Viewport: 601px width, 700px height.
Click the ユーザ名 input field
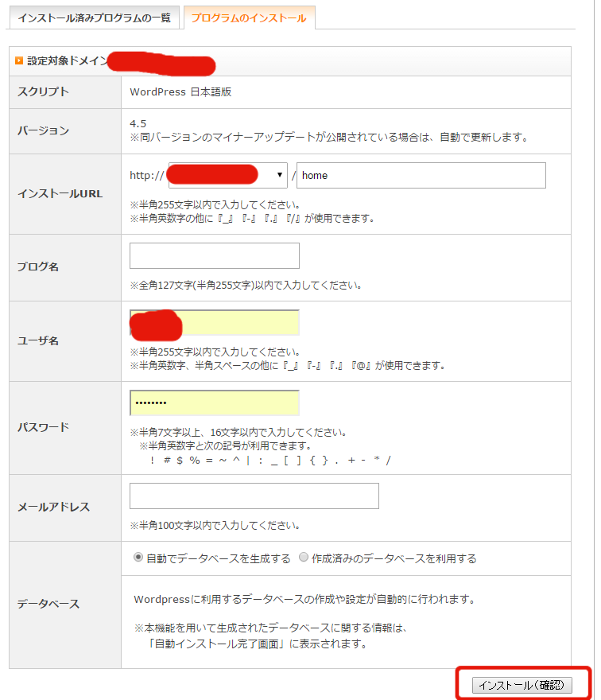(x=214, y=323)
